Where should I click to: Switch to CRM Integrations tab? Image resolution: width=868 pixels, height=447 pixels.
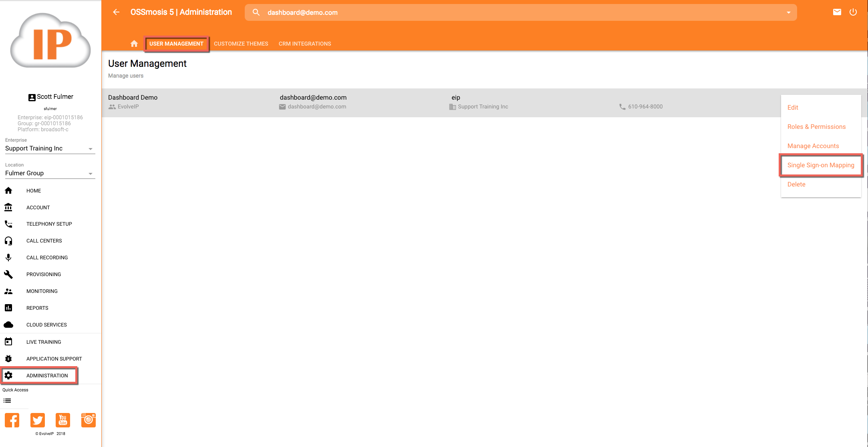(305, 44)
